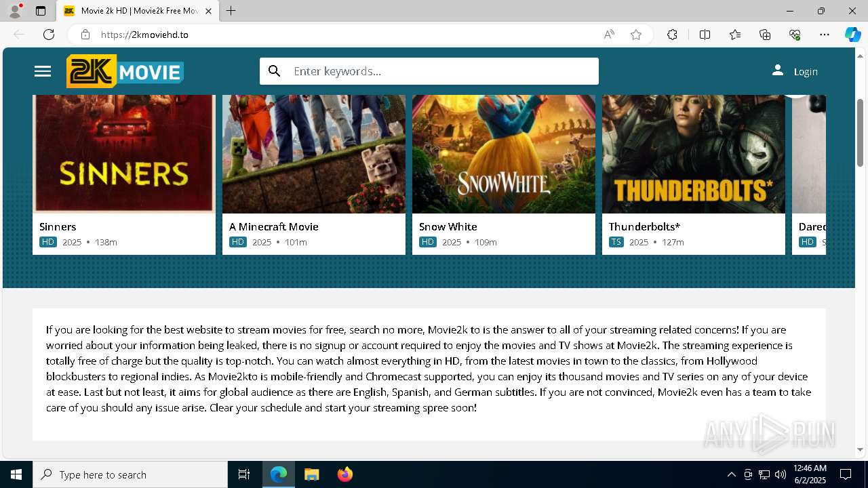Open the Copilot sidebar icon
The height and width of the screenshot is (488, 868).
pyautogui.click(x=852, y=35)
